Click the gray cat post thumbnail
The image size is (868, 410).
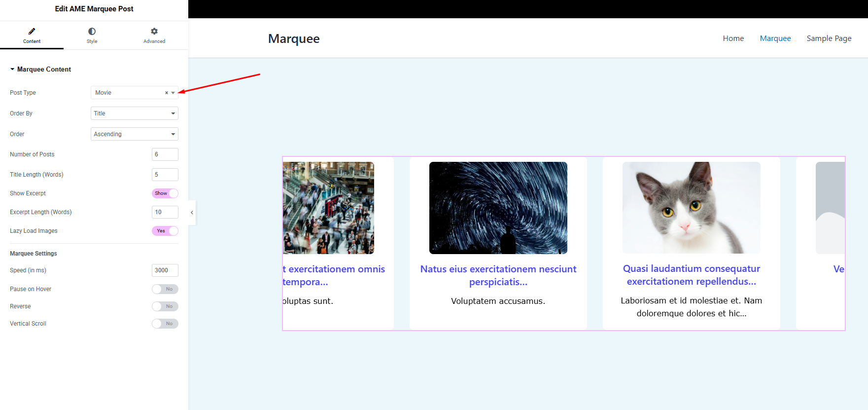tap(692, 208)
